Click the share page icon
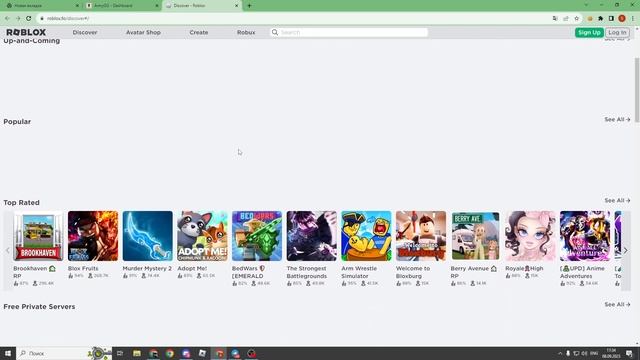Image resolution: width=640 pixels, height=360 pixels. [x=566, y=18]
